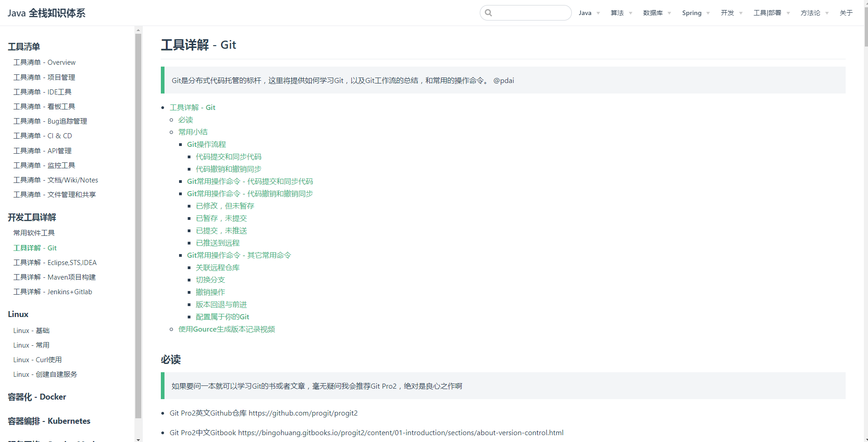Expand the 容器化 - Docker sidebar section

(x=37, y=397)
